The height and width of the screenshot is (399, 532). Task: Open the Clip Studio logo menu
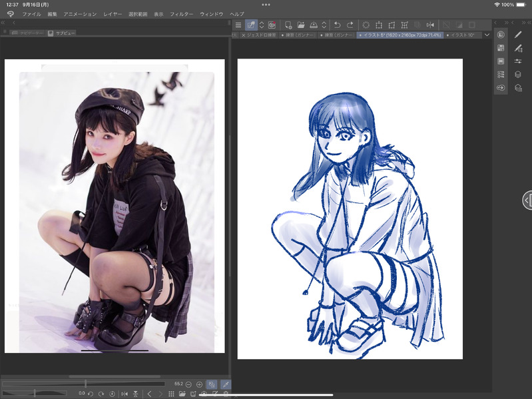[11, 14]
